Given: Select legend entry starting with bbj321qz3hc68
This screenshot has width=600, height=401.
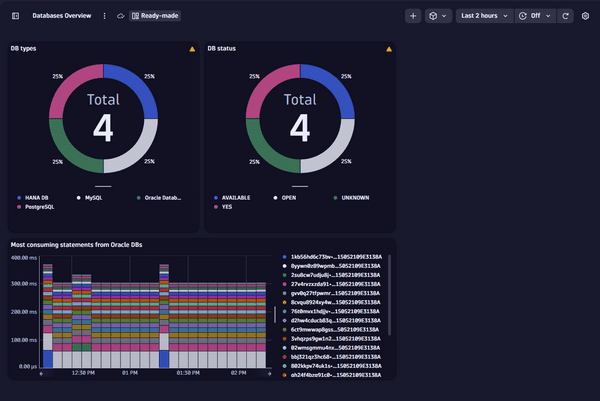Looking at the screenshot, I should click(331, 357).
